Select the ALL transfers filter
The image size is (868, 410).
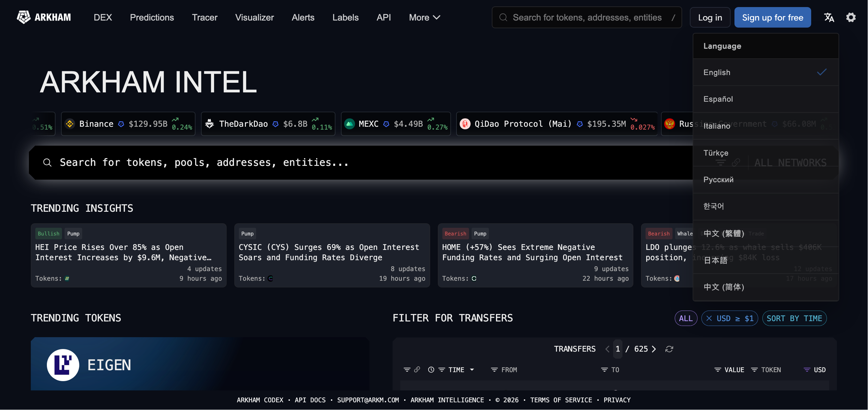point(686,318)
